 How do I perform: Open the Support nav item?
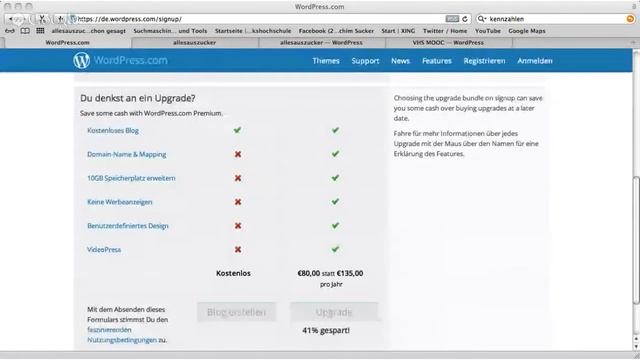click(365, 61)
